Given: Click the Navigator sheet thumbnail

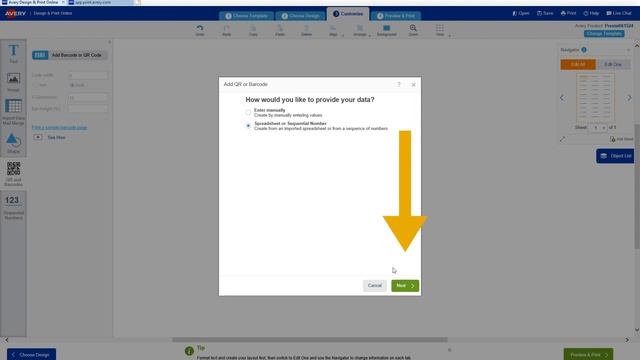Looking at the screenshot, I should pyautogui.click(x=595, y=98).
